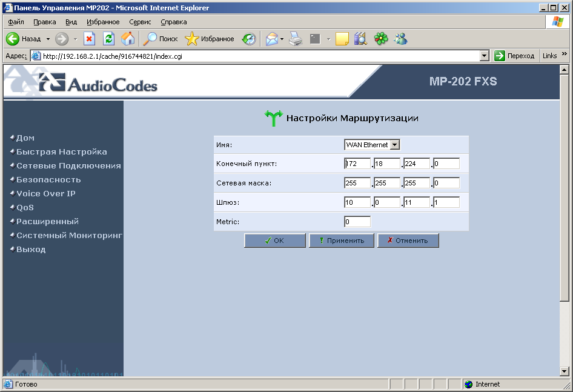The height and width of the screenshot is (392, 573).
Task: Click the Отменить button
Action: pos(408,241)
